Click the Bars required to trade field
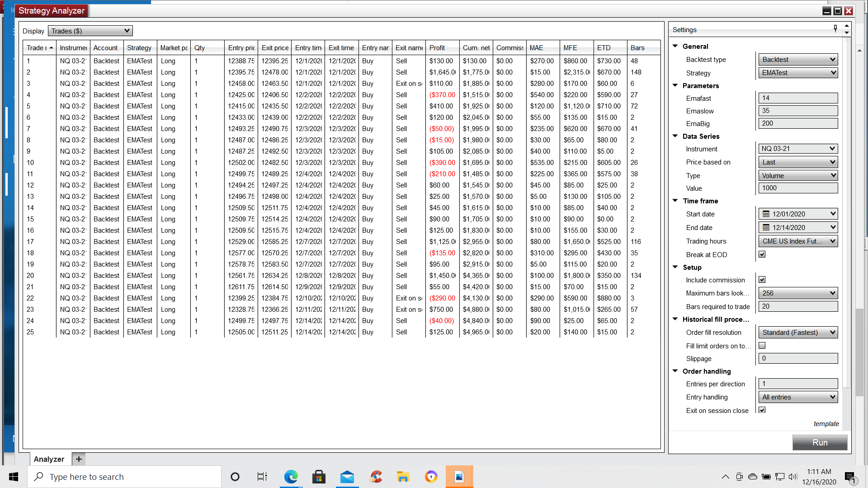Image resolution: width=868 pixels, height=488 pixels. tap(798, 306)
